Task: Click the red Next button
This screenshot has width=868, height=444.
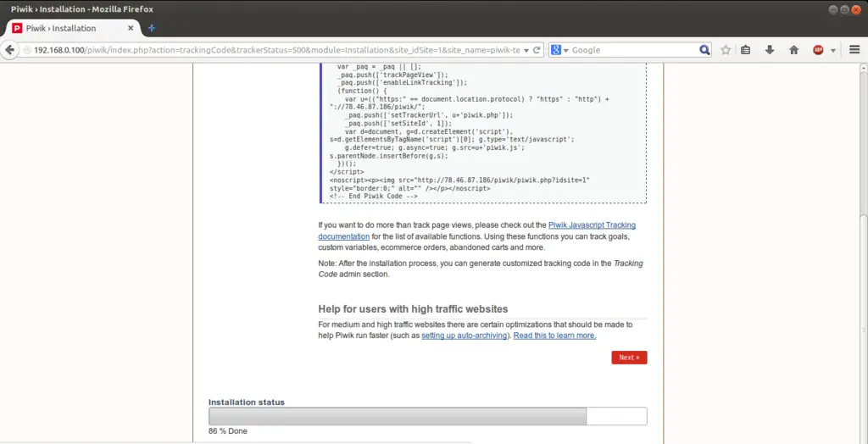Action: pos(629,358)
